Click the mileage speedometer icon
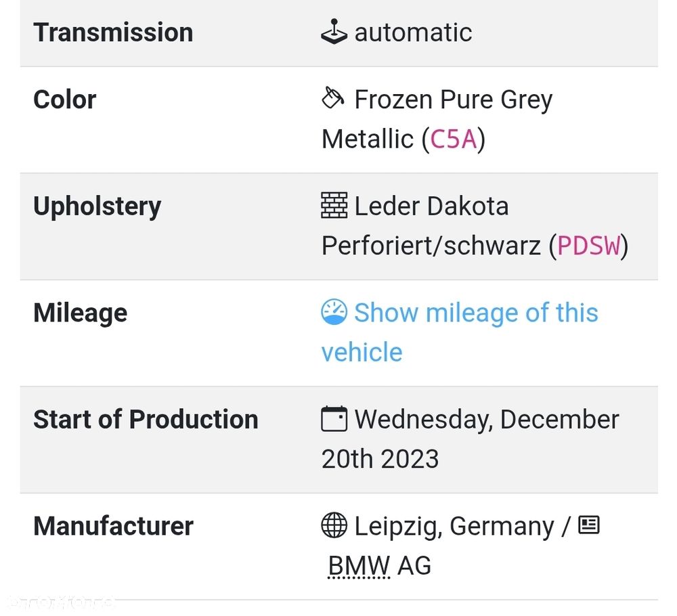Image resolution: width=677 pixels, height=616 pixels. [x=334, y=311]
